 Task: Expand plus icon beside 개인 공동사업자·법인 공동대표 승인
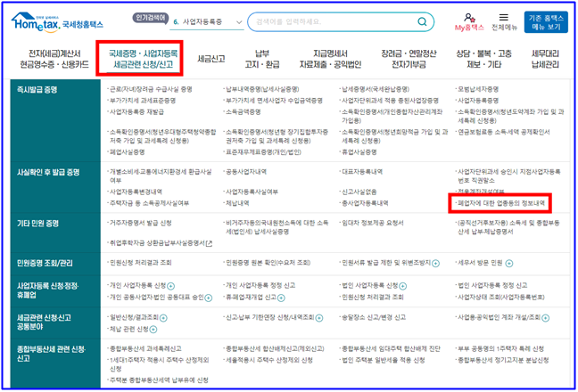point(208,298)
